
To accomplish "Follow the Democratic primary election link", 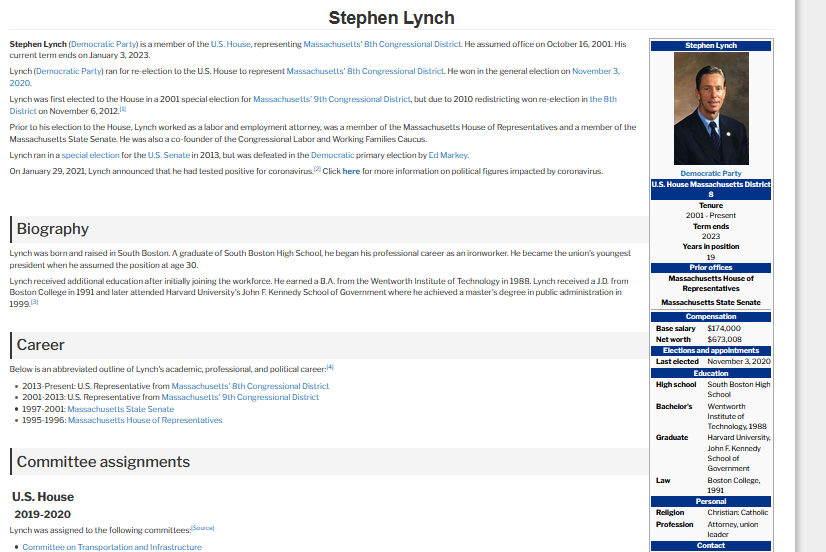I will pyautogui.click(x=332, y=155).
